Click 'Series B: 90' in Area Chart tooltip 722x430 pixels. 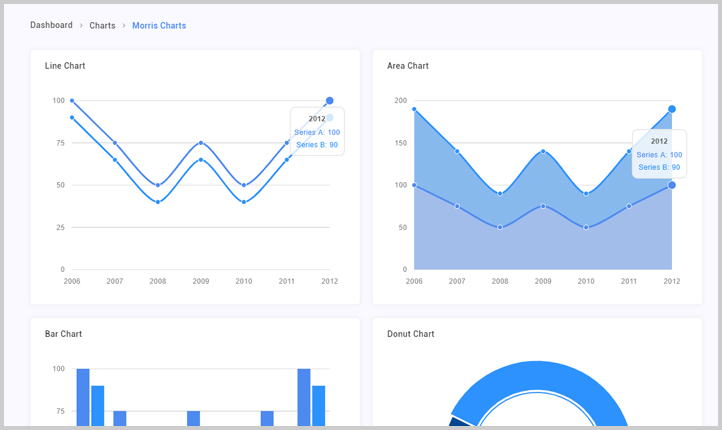coord(659,167)
